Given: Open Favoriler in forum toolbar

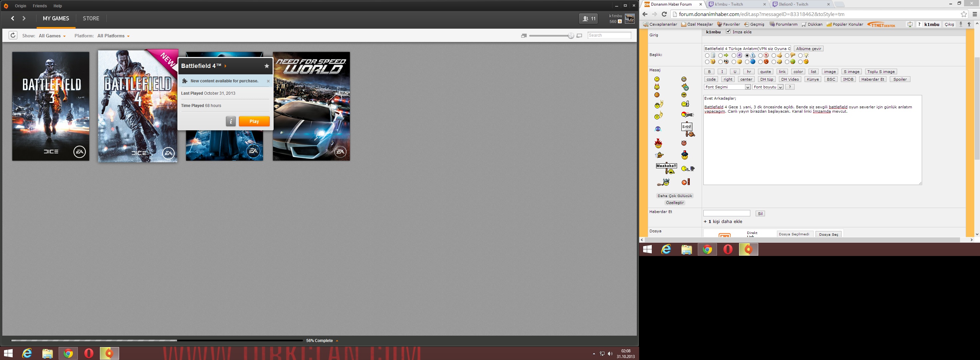Looking at the screenshot, I should tap(729, 24).
